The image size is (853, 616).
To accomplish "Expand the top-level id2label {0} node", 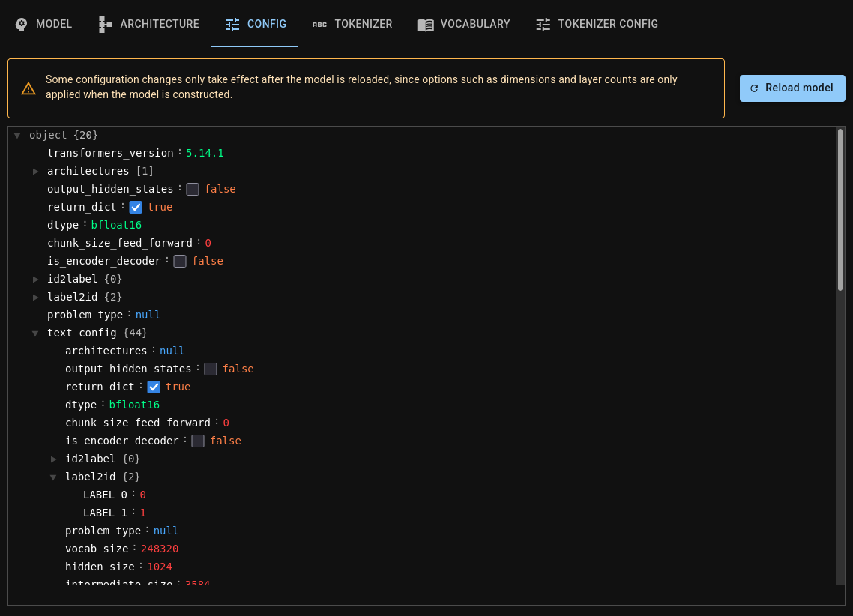I will [x=35, y=279].
